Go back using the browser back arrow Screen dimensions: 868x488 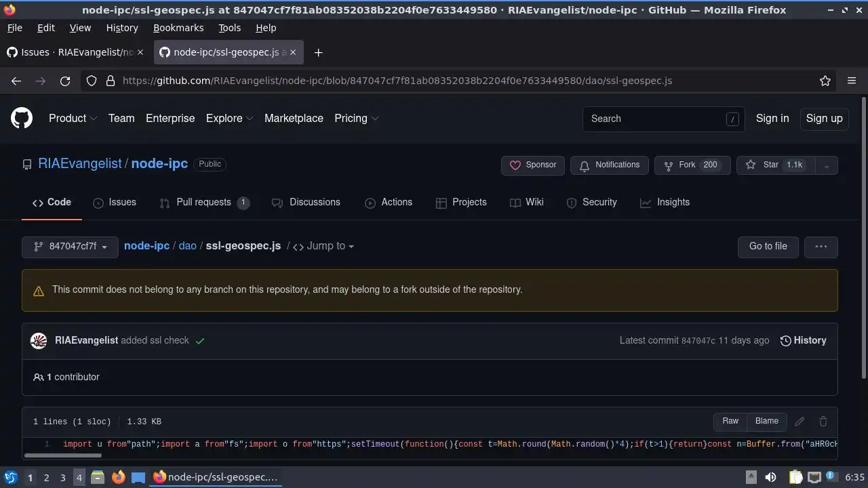(x=16, y=81)
